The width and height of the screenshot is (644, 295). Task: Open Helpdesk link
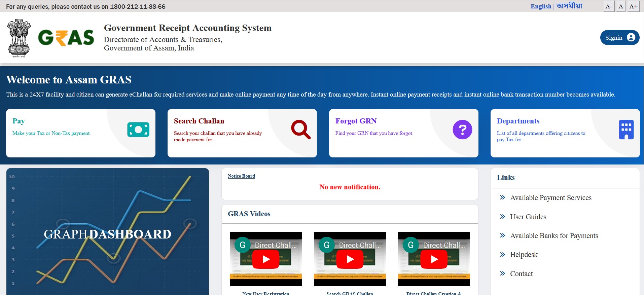pos(524,255)
